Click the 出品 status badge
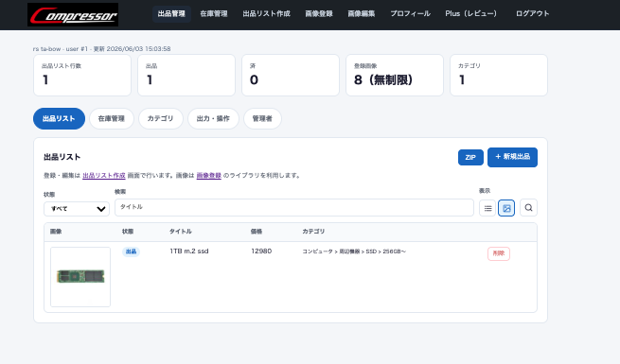Image resolution: width=620 pixels, height=364 pixels. coord(131,251)
